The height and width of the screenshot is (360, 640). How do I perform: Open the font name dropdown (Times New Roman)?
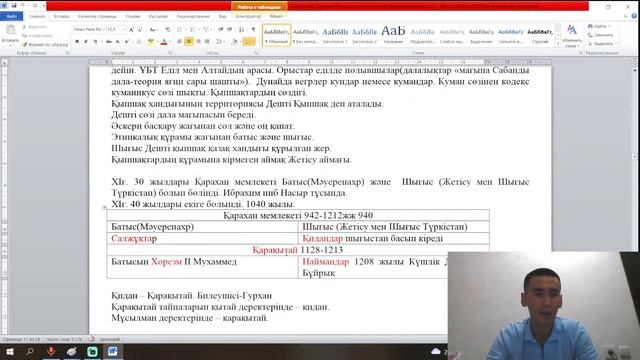click(103, 29)
